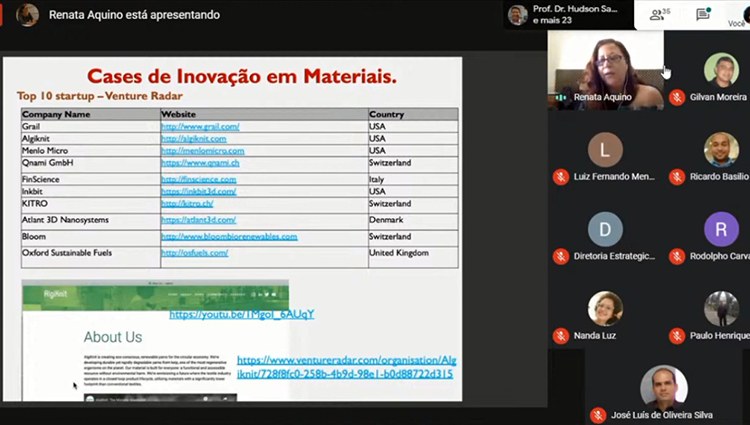The height and width of the screenshot is (425, 750).
Task: Select the 'KITRO' company cell
Action: tap(91, 206)
